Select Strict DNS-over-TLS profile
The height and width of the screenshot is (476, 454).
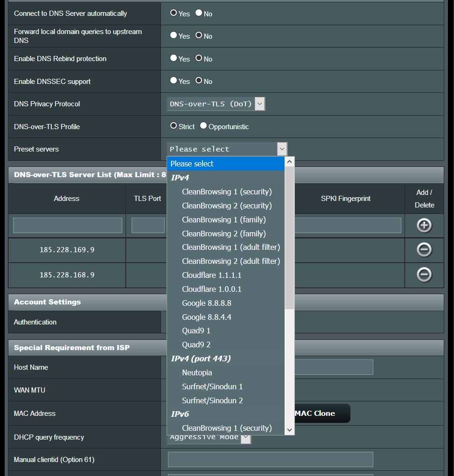(x=174, y=126)
